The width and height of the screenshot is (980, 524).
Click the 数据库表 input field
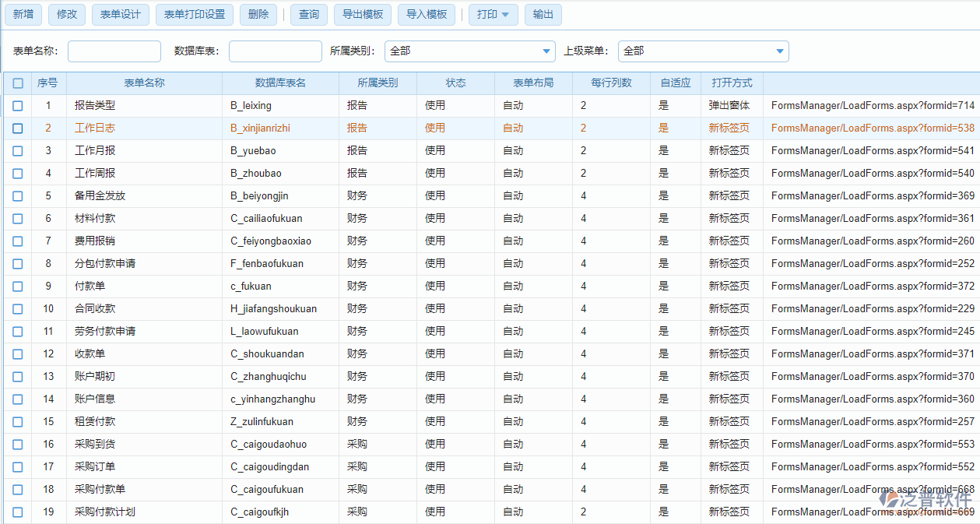[x=276, y=51]
